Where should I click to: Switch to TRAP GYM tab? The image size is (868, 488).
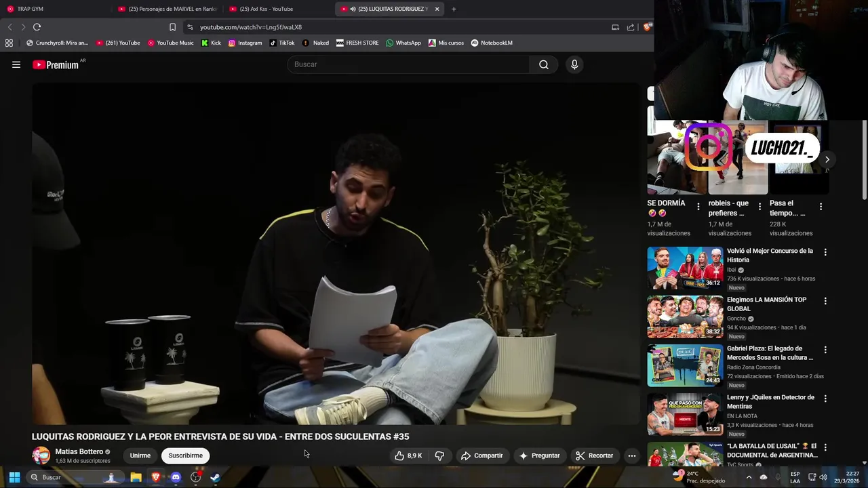point(56,9)
